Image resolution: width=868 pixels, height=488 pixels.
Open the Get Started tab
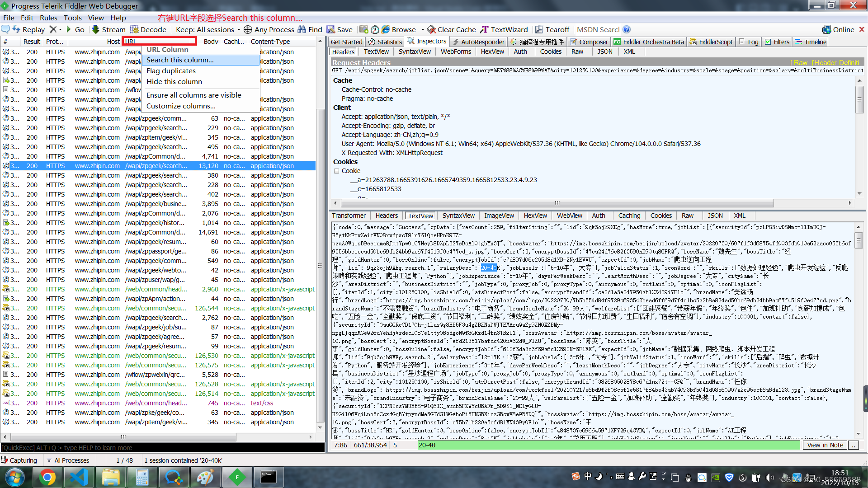(x=347, y=42)
